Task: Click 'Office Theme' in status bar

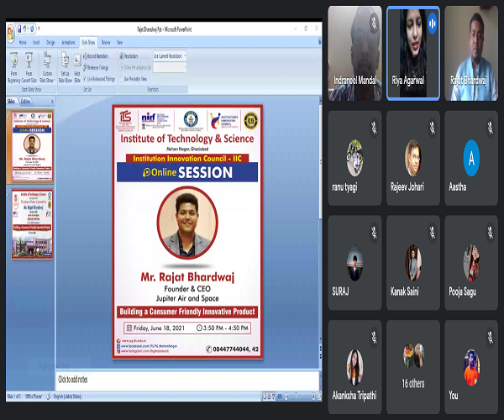Action: (x=34, y=396)
